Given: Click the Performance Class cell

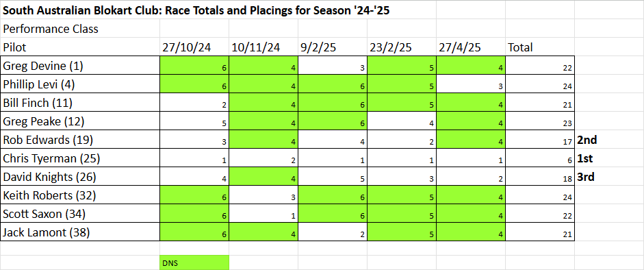Looking at the screenshot, I should pos(79,28).
